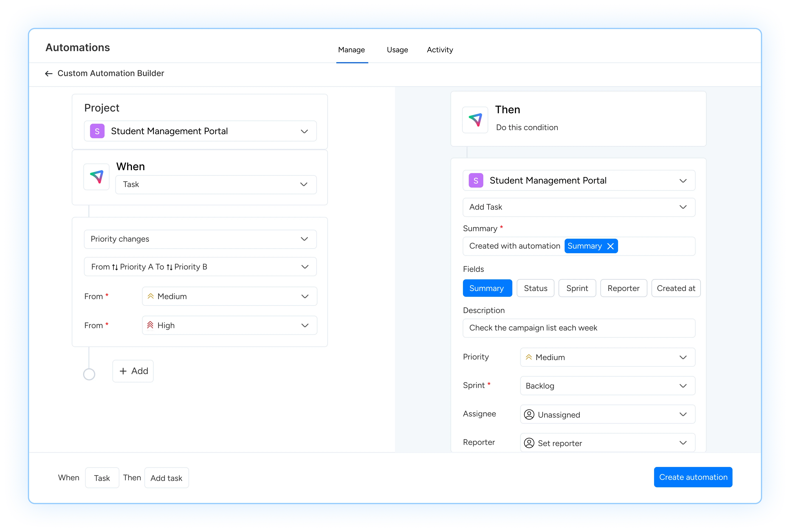Click the Unassigned user avatar icon

529,415
